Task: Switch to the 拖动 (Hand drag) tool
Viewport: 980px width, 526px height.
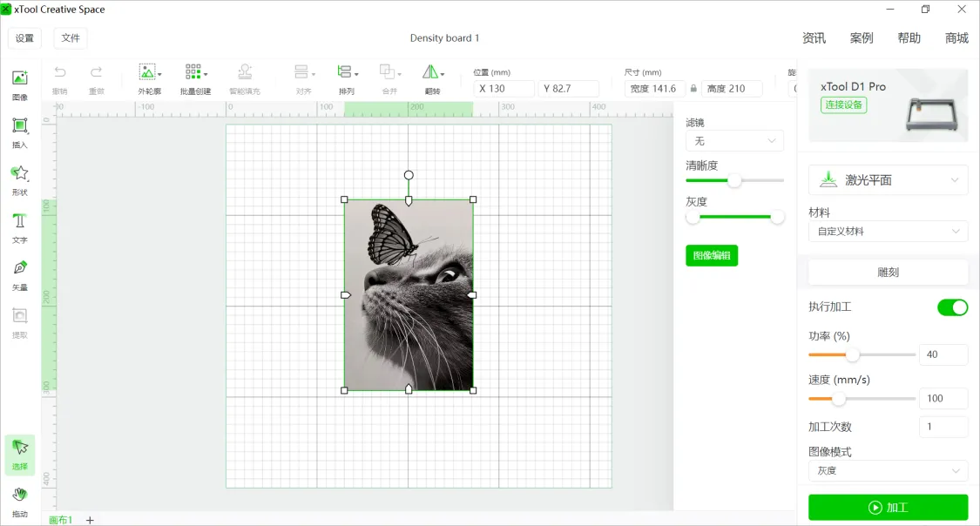Action: [20, 502]
